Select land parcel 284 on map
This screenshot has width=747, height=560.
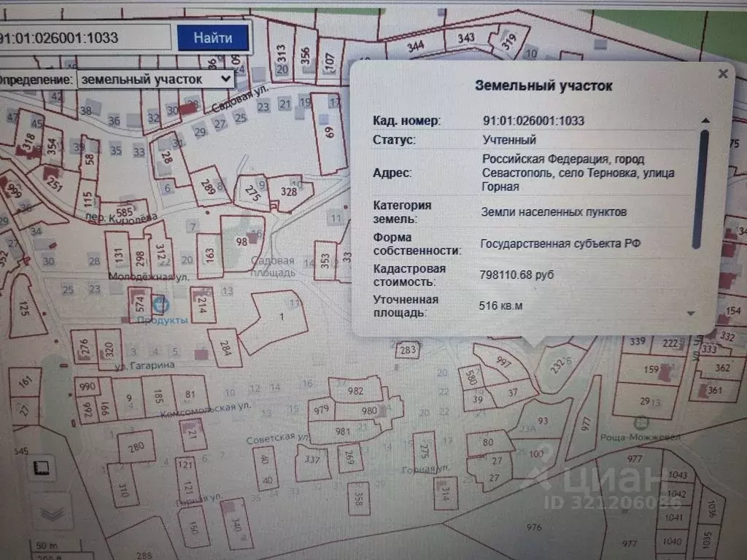click(225, 348)
